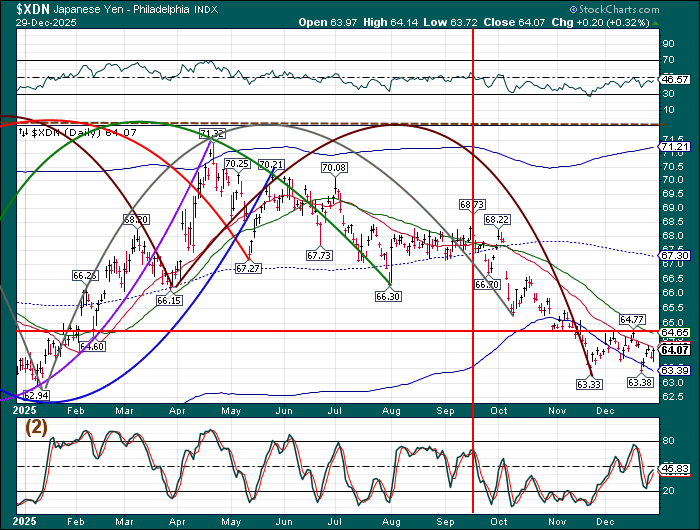The height and width of the screenshot is (530, 700).
Task: Click the 68.73 September high label
Action: (x=472, y=204)
